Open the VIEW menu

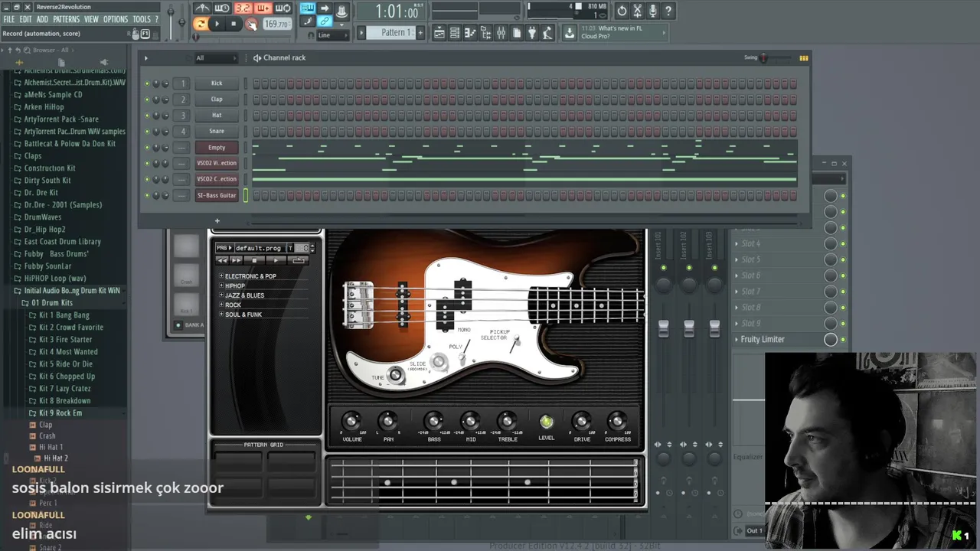pyautogui.click(x=91, y=19)
